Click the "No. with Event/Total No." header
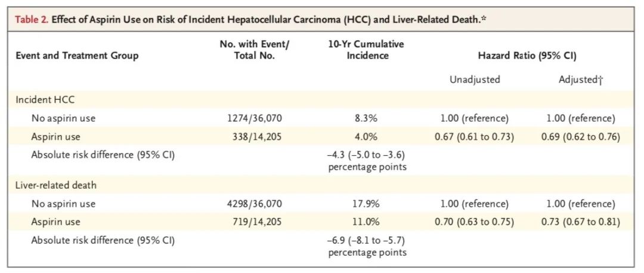This screenshot has height=273, width=644. [x=254, y=50]
